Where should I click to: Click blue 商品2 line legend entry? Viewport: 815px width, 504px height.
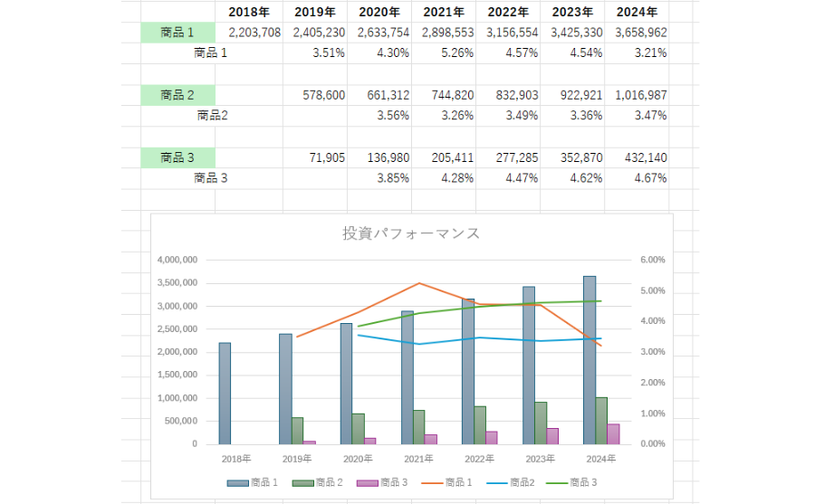click(x=508, y=483)
